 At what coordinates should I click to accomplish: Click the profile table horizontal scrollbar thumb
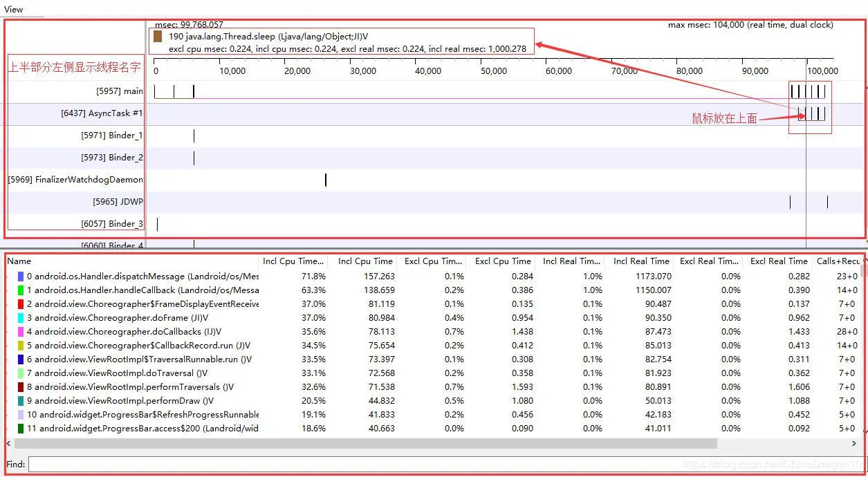(x=366, y=443)
